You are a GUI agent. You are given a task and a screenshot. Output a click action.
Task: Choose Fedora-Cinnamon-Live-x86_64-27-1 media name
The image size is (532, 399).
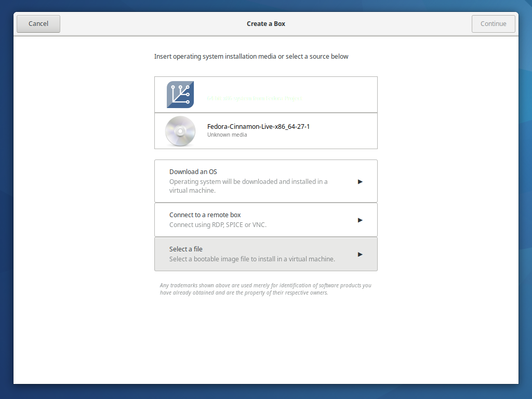click(258, 127)
